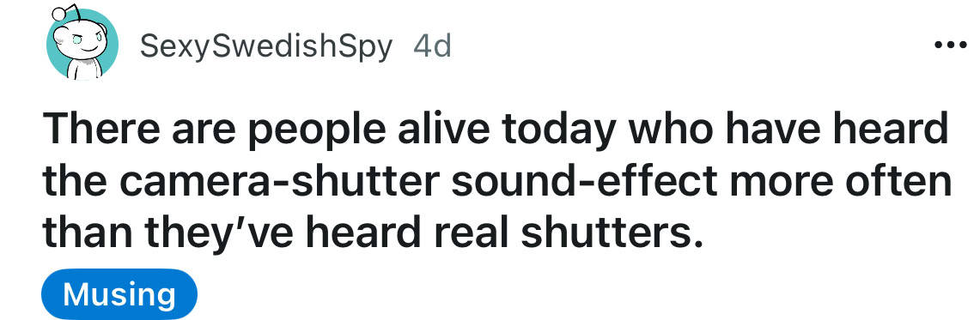Viewport: 980px width, 320px height.
Task: Open the SexySwedishSpy Snoo avatar
Action: click(82, 44)
